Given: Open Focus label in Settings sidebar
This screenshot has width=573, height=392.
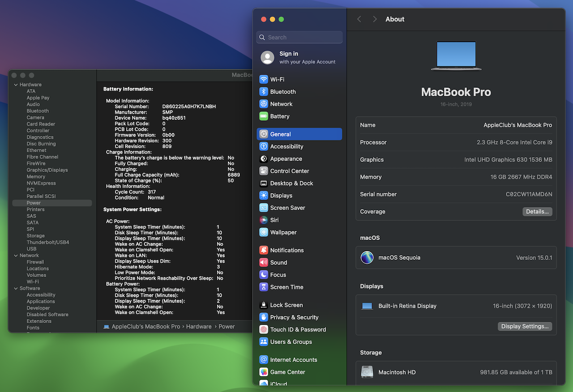Looking at the screenshot, I should (278, 275).
